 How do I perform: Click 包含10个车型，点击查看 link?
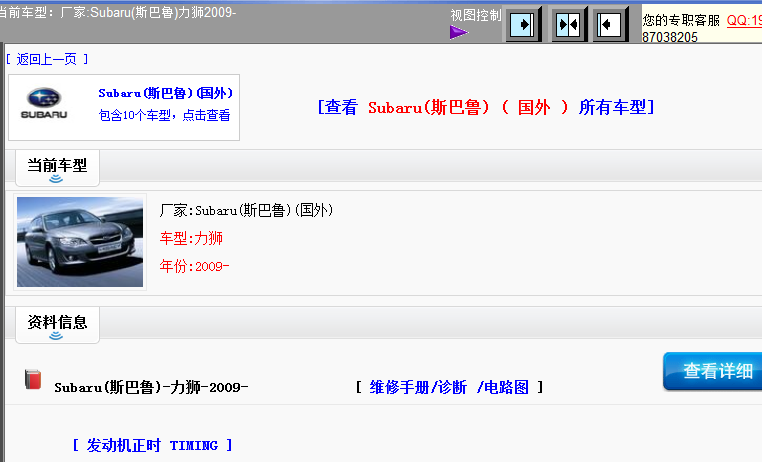(164, 115)
